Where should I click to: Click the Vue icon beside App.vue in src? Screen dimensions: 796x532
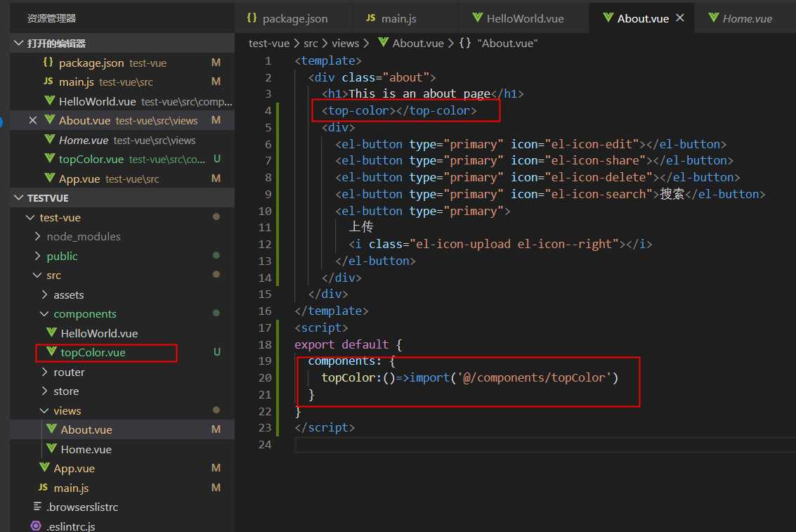coord(45,467)
